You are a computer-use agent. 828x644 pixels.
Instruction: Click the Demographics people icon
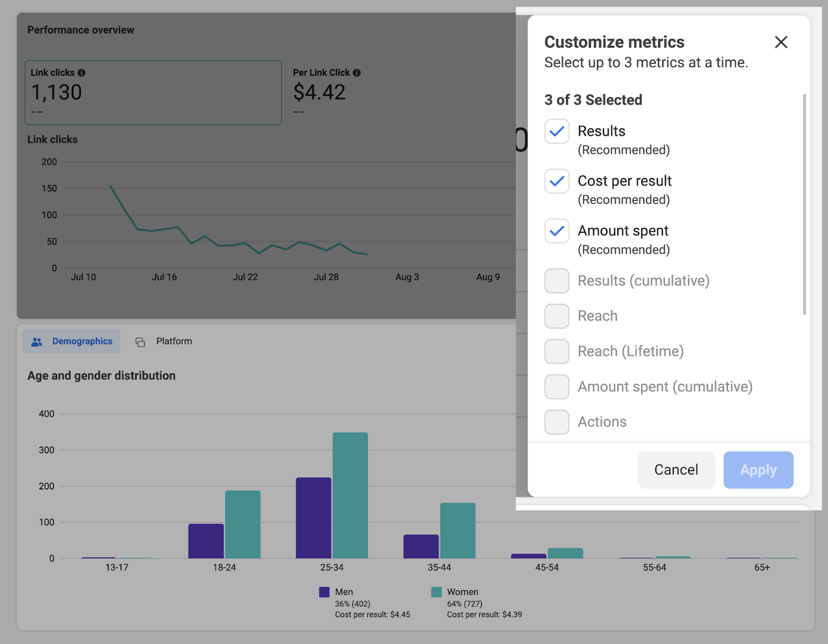pyautogui.click(x=36, y=341)
